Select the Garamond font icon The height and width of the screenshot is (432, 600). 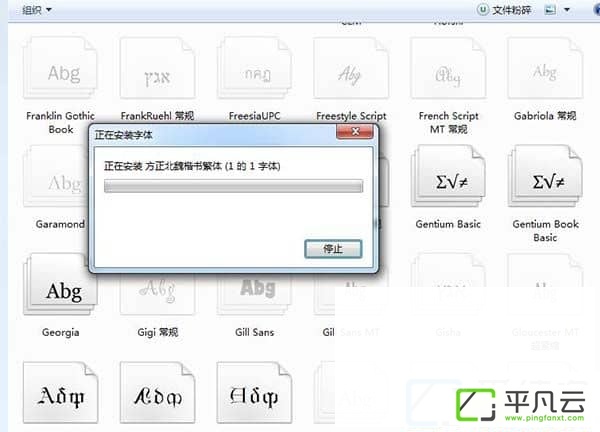55,176
